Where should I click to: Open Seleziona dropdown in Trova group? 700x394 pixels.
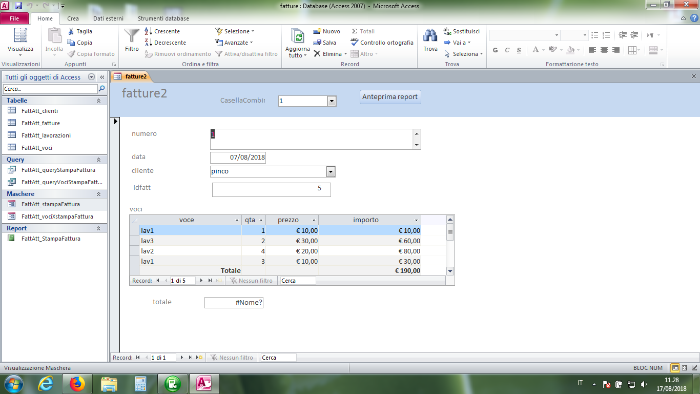(463, 54)
